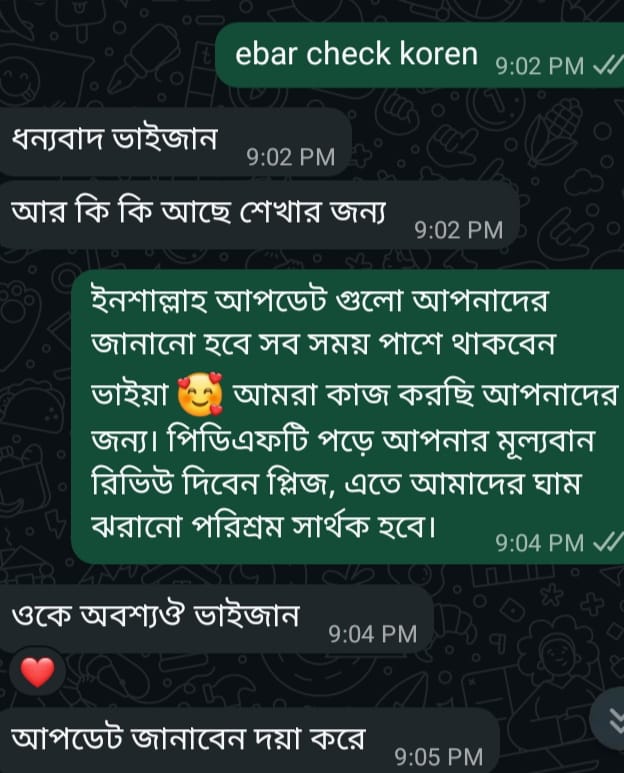Select the 'ধন্যবাদ ভাইজান' message
Screen dimensions: 624x773
tap(175, 142)
